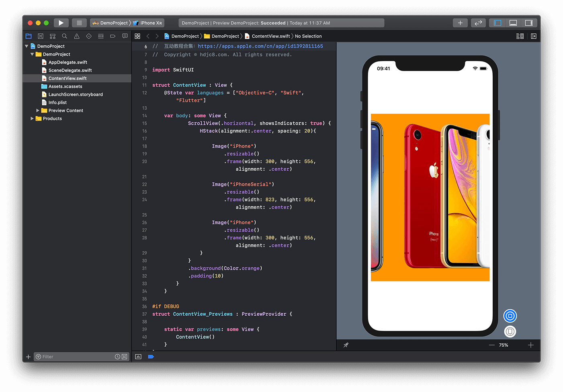Toggle the debug area show/hide button
This screenshot has height=392, width=563.
click(x=138, y=357)
